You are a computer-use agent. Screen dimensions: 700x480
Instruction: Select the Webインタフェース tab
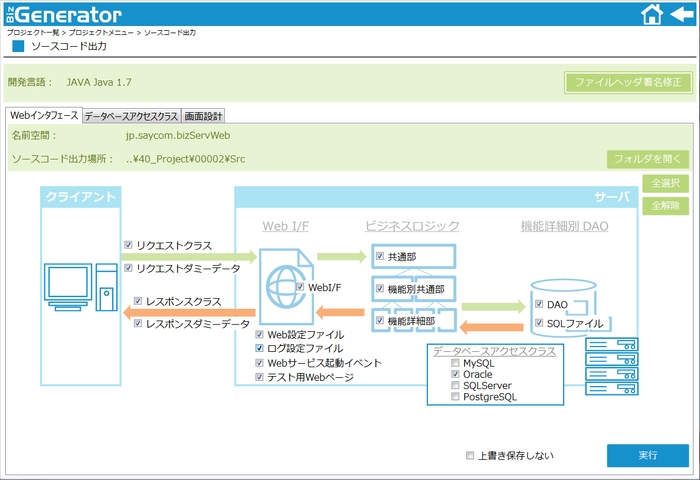(x=43, y=116)
